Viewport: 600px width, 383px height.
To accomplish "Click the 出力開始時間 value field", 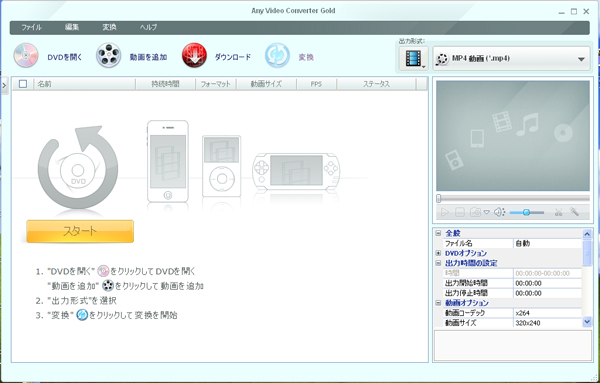I will point(547,283).
